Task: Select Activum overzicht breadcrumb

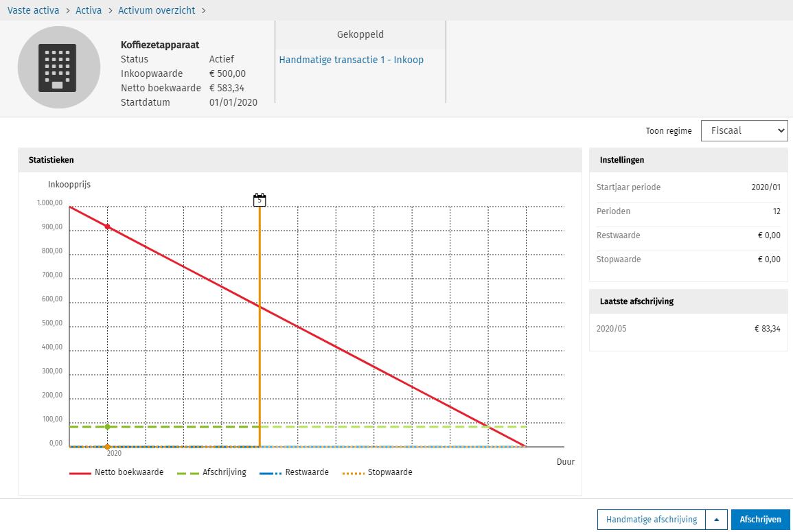Action: point(157,10)
